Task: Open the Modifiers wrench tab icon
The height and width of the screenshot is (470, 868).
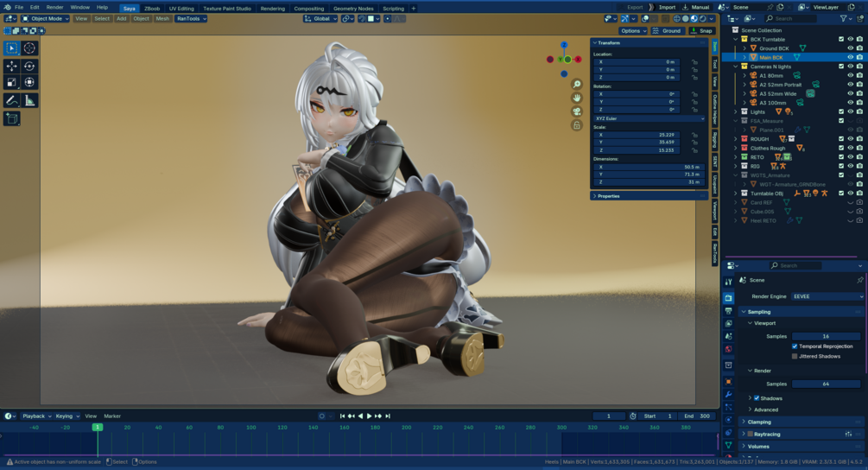Action: 728,394
